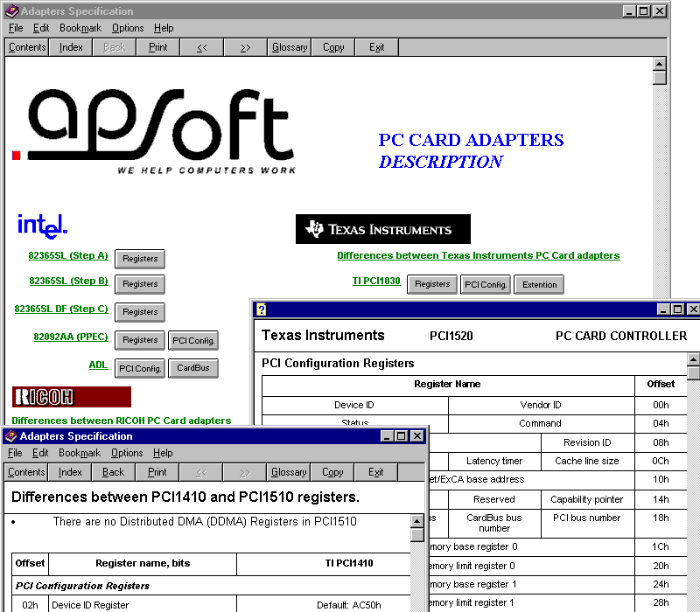The image size is (700, 612).
Task: Open Help menu in front Differences window
Action: click(163, 453)
